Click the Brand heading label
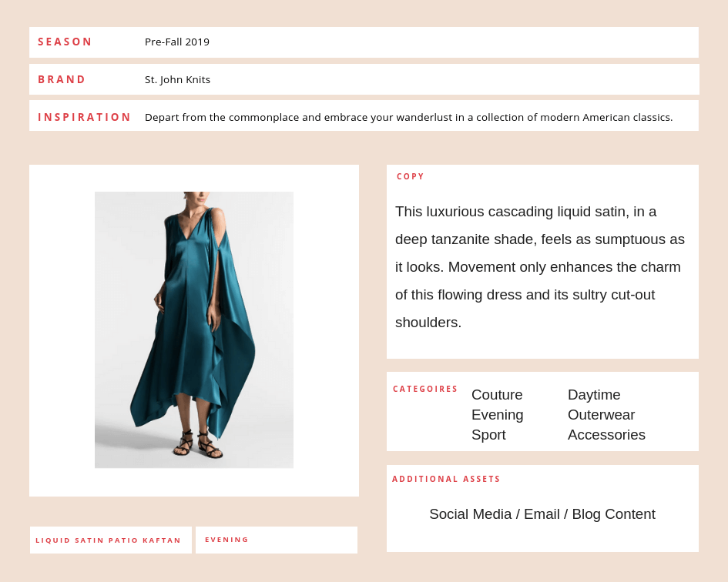This screenshot has height=582, width=728. pos(62,80)
